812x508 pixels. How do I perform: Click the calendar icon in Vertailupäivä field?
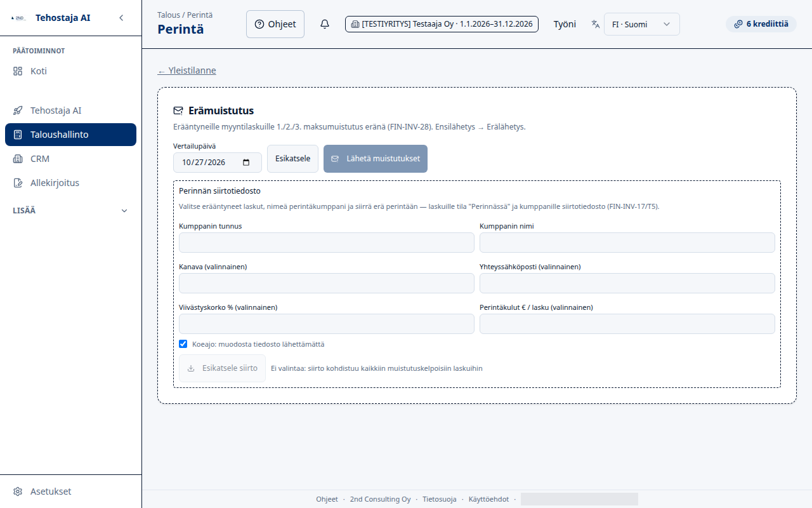(246, 163)
